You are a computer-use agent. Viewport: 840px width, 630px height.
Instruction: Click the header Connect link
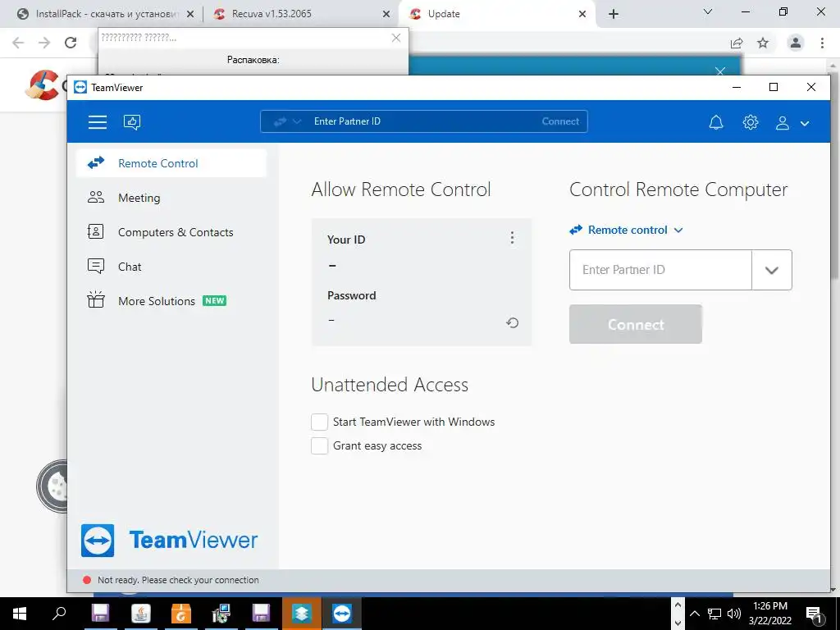[560, 121]
